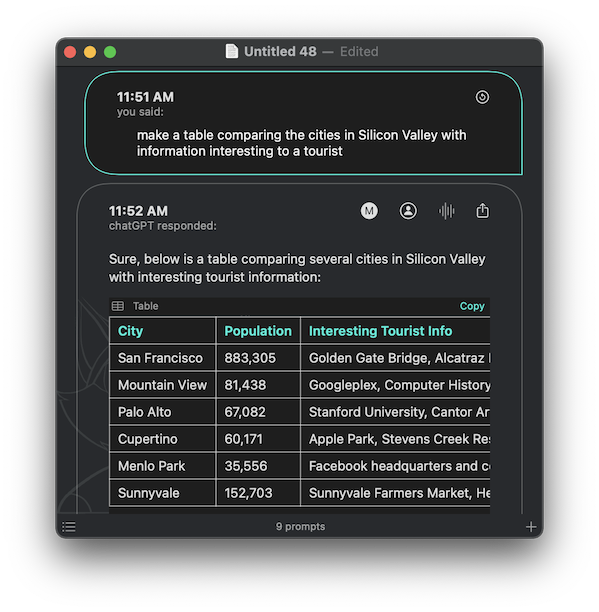Viewport: 599px width, 612px height.
Task: Open the persona profile icon
Action: pos(408,211)
